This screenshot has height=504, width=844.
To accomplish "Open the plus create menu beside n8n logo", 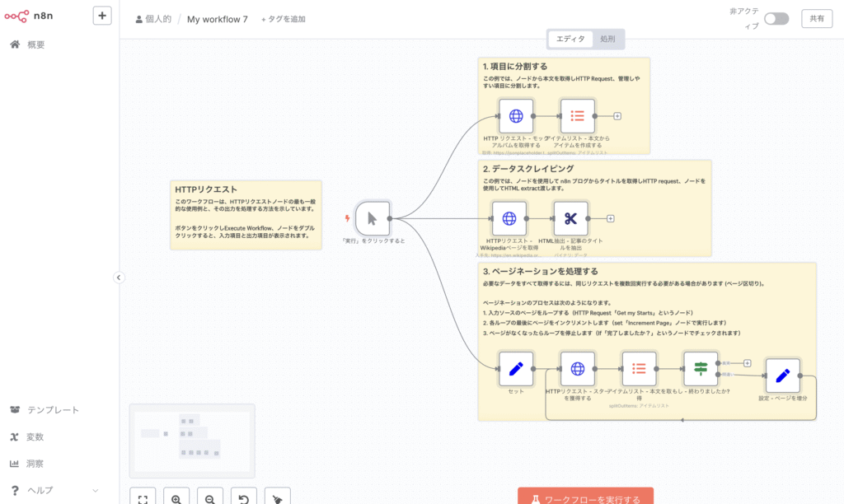I will pyautogui.click(x=102, y=15).
